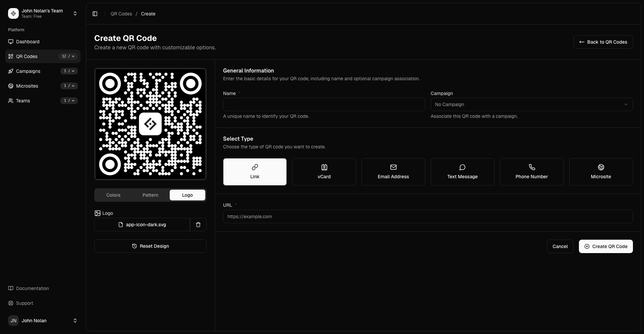This screenshot has width=644, height=334.
Task: Open the No Campaign dropdown
Action: tap(531, 104)
